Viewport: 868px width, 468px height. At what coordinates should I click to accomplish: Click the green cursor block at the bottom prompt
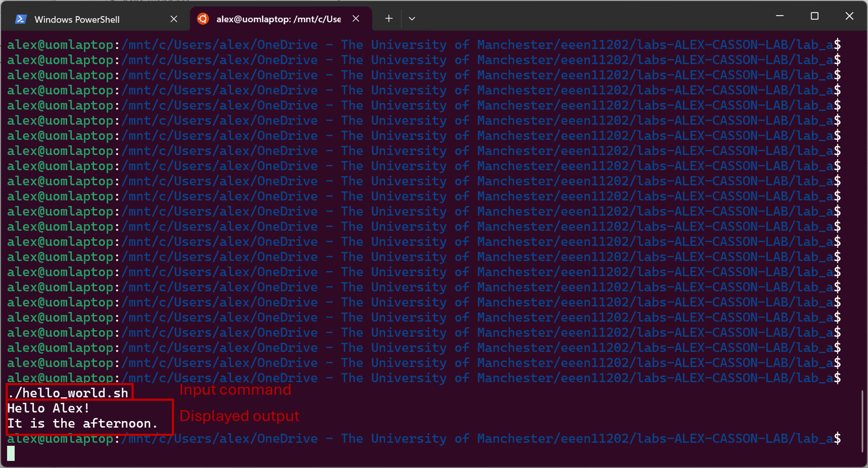11,453
